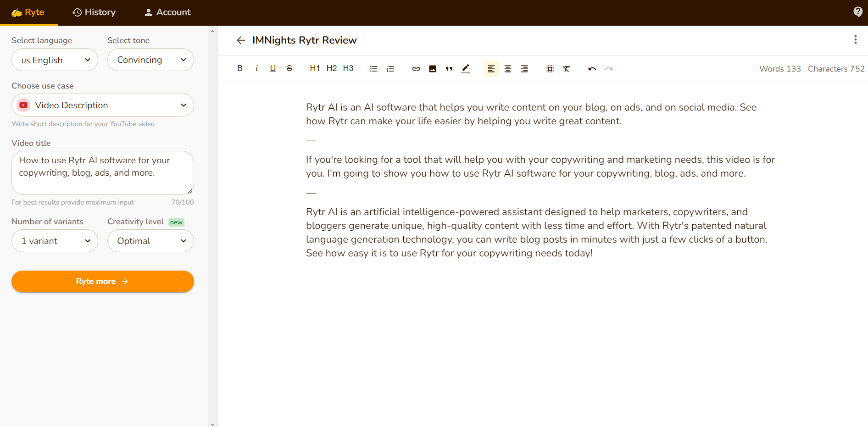Open the three-dot document menu

[x=856, y=39]
